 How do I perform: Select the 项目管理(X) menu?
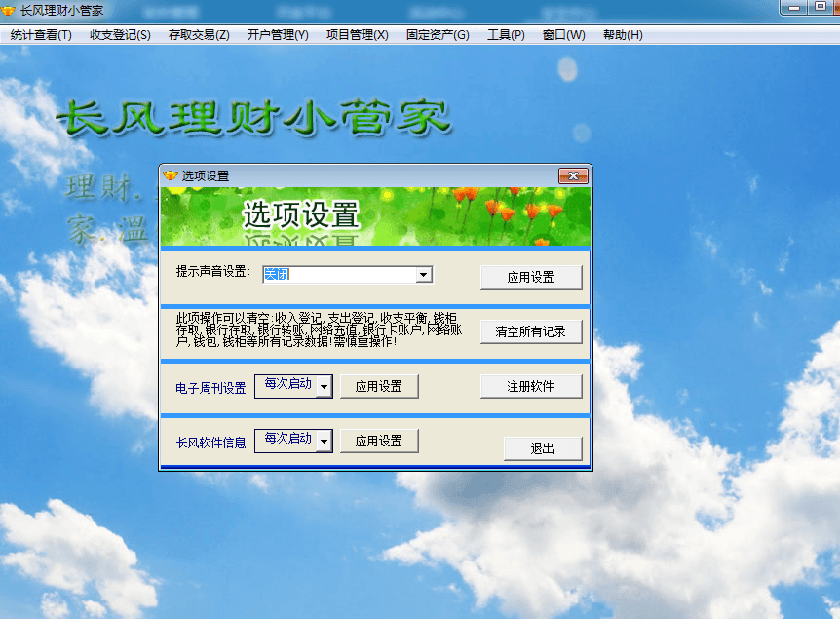pos(357,35)
